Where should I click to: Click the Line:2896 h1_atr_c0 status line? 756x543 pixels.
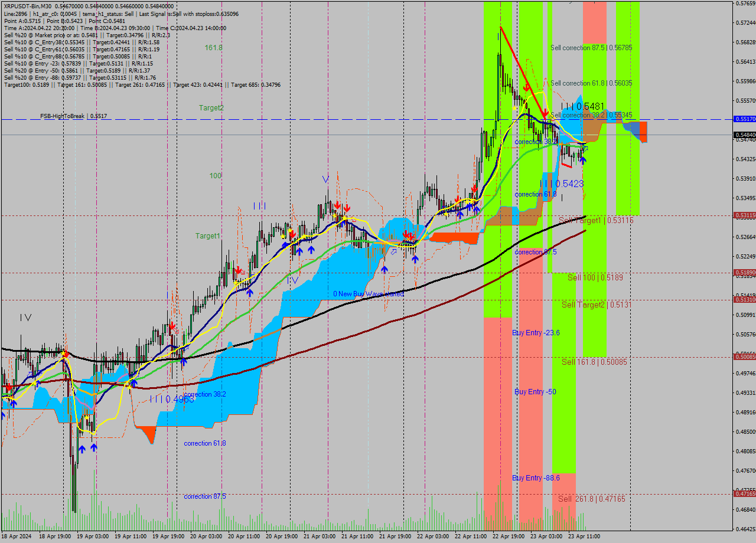coord(121,14)
